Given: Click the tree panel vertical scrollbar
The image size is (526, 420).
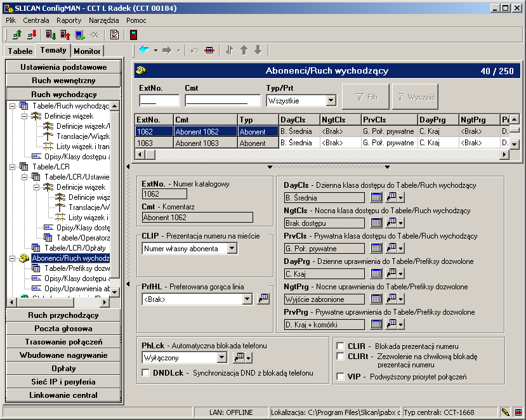Looking at the screenshot, I should click(115, 199).
